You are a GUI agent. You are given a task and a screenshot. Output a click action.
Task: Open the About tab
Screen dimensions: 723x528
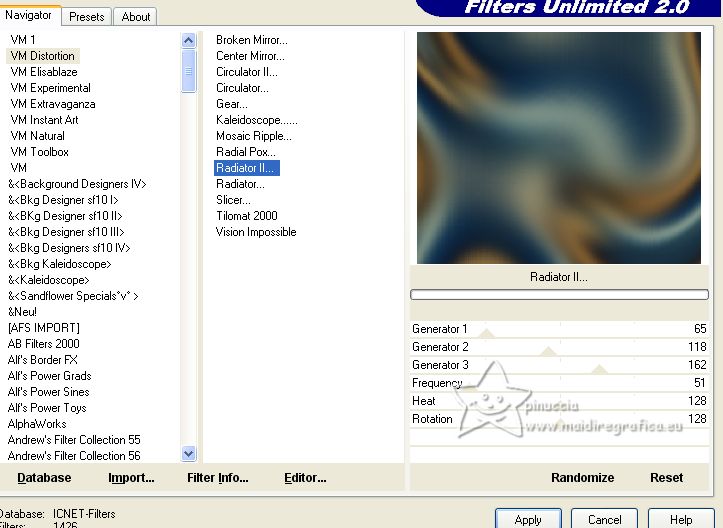pyautogui.click(x=136, y=17)
